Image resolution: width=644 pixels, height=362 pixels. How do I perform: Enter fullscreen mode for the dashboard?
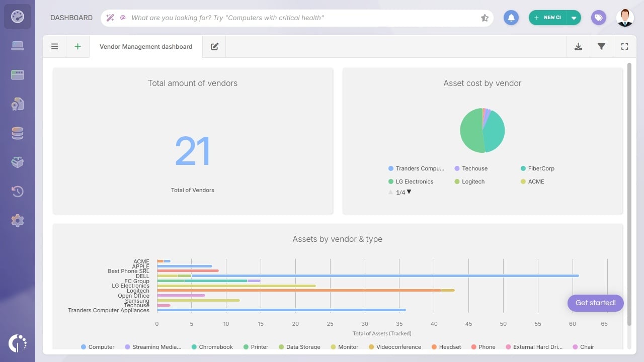[x=624, y=46]
